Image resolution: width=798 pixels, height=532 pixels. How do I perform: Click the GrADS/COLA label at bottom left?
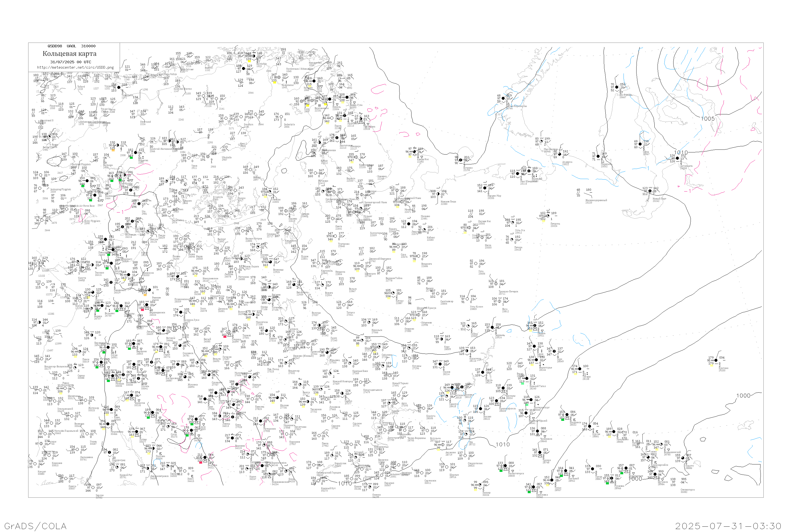click(35, 526)
